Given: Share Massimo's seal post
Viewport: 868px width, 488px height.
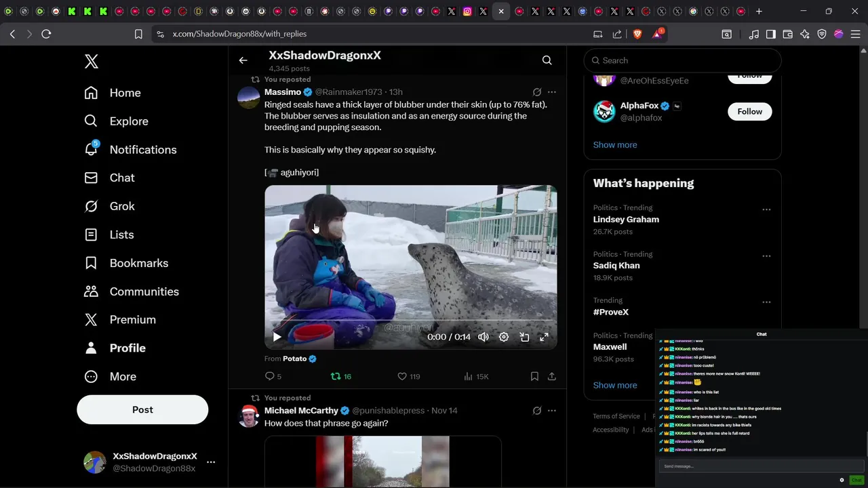Looking at the screenshot, I should pyautogui.click(x=552, y=376).
